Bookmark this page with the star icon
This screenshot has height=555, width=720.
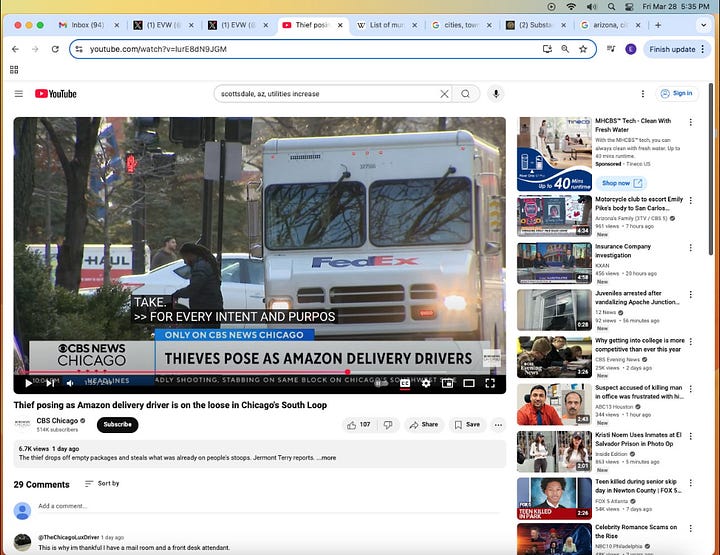[583, 49]
